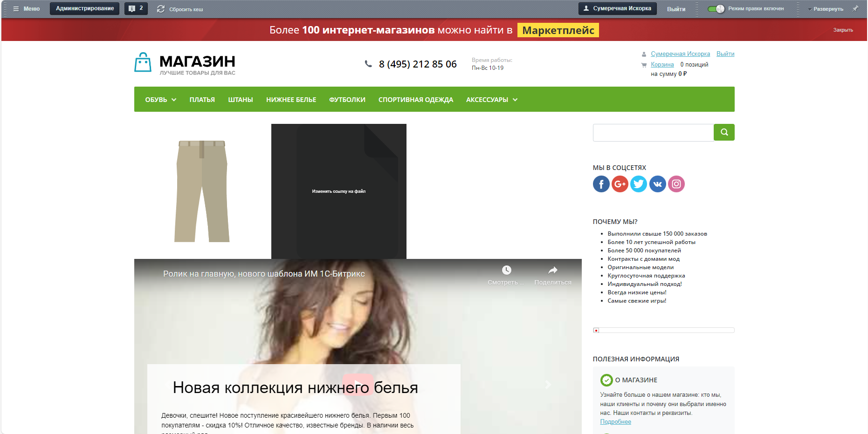Select the СПОРТИВНАЯ ОДЕЖДА menu item
Screen dimensions: 868x434
pos(416,100)
